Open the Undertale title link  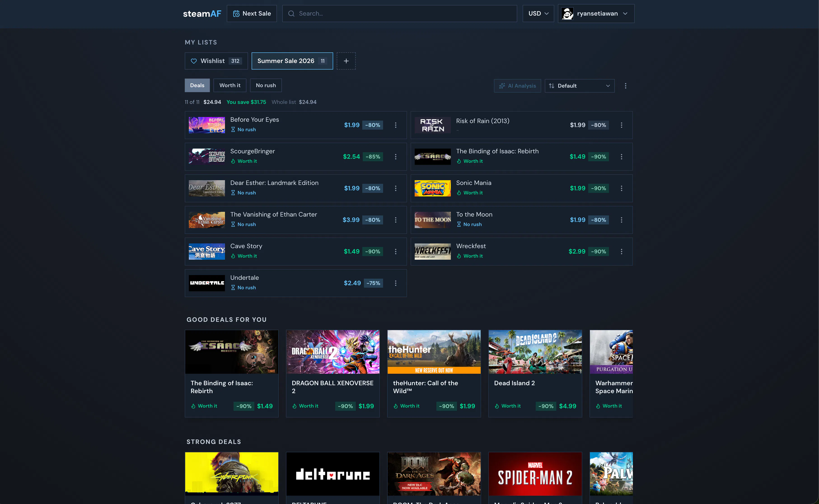(x=244, y=278)
